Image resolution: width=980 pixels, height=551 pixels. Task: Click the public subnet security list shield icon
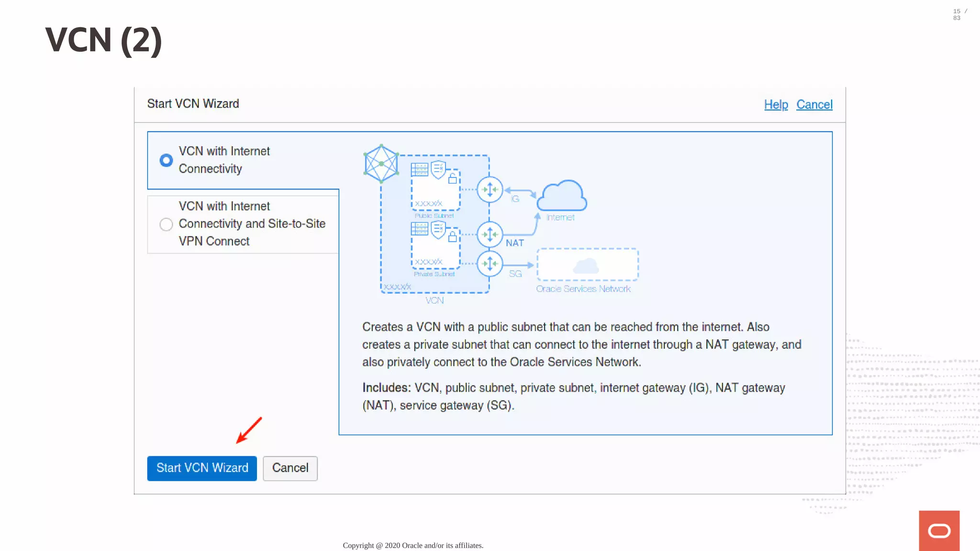(438, 169)
